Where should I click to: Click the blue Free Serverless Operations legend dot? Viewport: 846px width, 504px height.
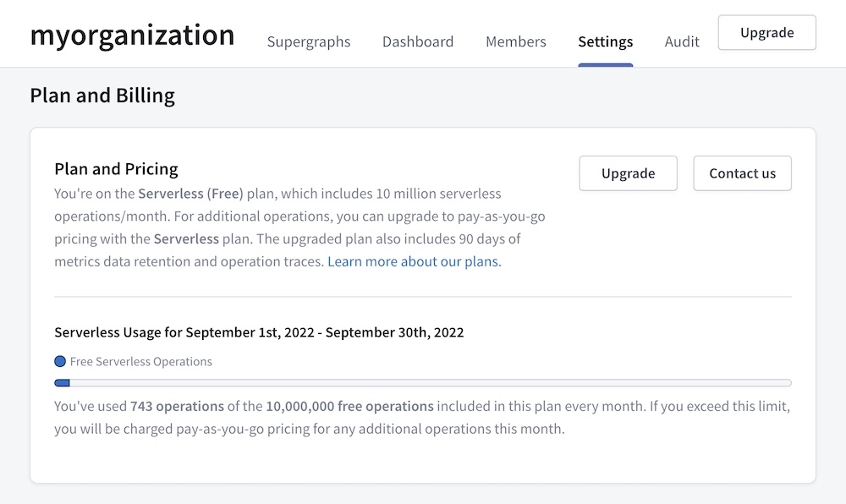[59, 361]
